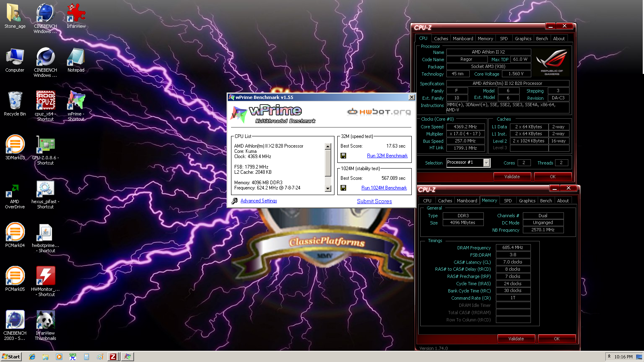Open Memory tab in upper CPU-Z window
Screen dimensions: 644x362
click(485, 39)
